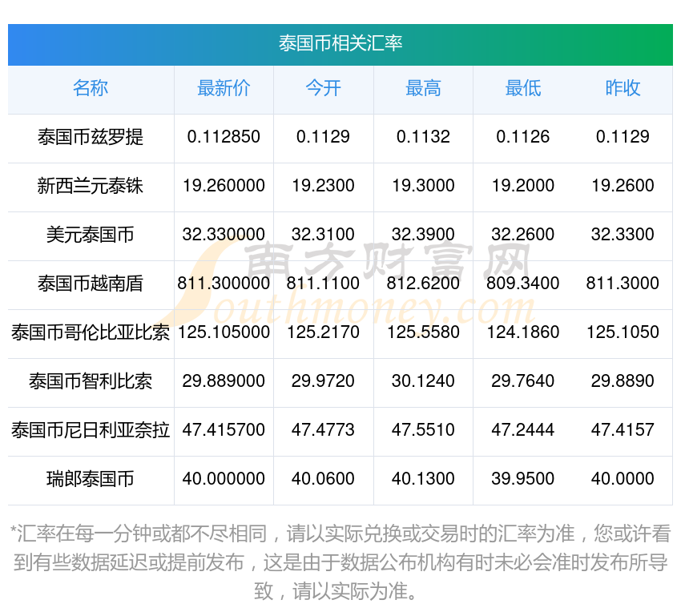Click latest price 125.105000

[x=224, y=332]
